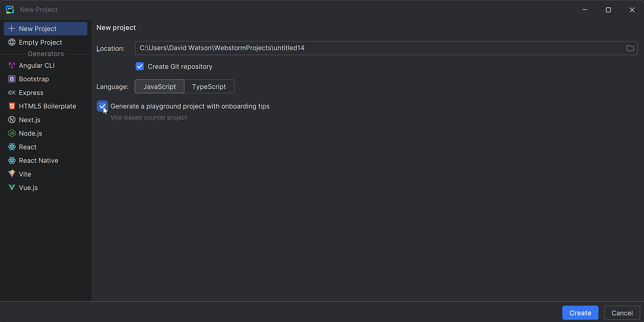Image resolution: width=644 pixels, height=322 pixels.
Task: Switch language to TypeScript
Action: 209,87
